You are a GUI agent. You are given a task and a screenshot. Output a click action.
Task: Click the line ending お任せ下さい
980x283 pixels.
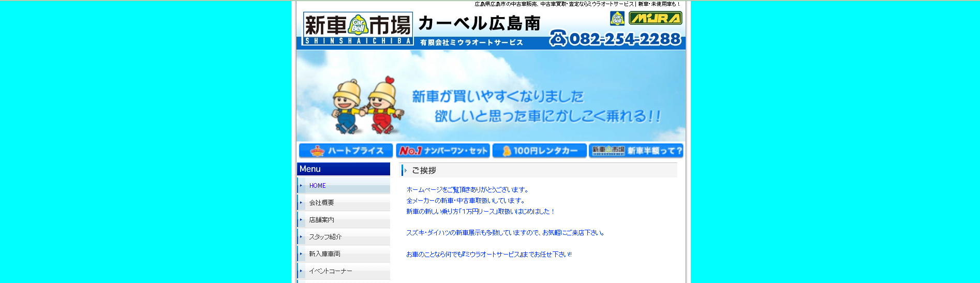pyautogui.click(x=489, y=255)
